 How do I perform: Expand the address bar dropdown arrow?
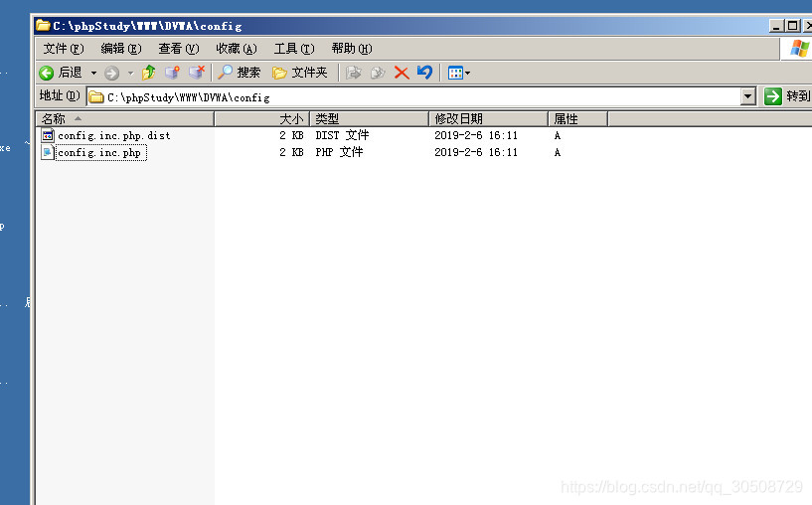747,96
